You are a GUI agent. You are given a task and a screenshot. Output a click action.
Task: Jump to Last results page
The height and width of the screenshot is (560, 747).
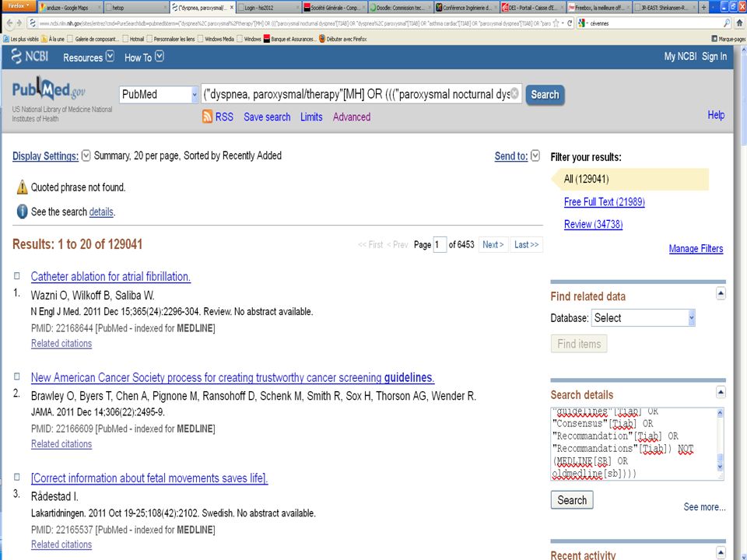click(527, 245)
